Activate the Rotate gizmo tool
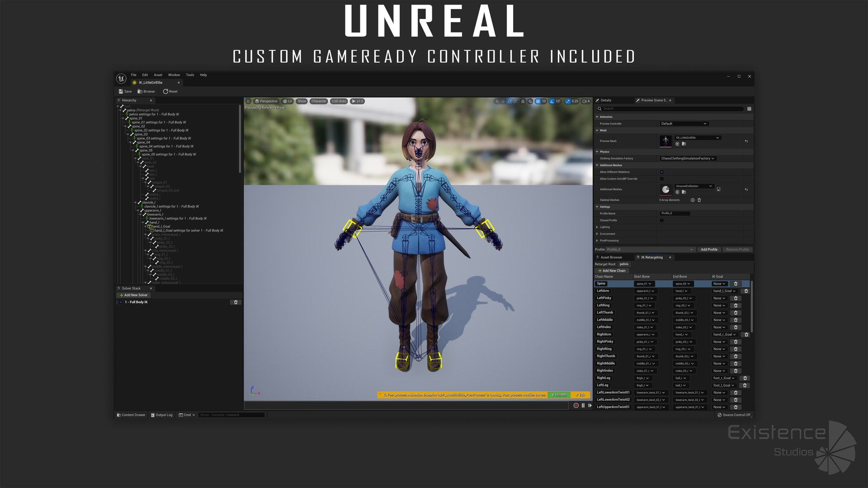The width and height of the screenshot is (868, 488). tap(509, 101)
